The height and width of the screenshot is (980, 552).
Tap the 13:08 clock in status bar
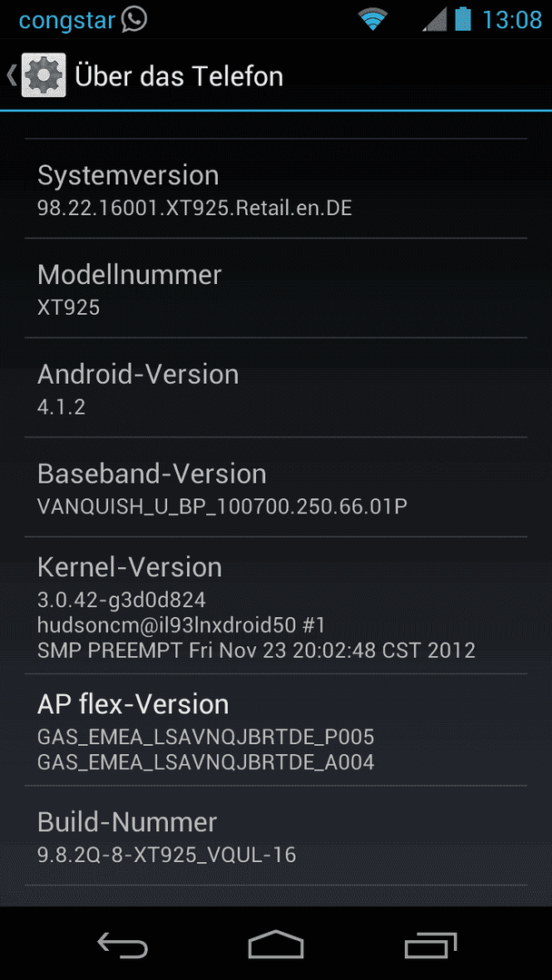coord(512,20)
